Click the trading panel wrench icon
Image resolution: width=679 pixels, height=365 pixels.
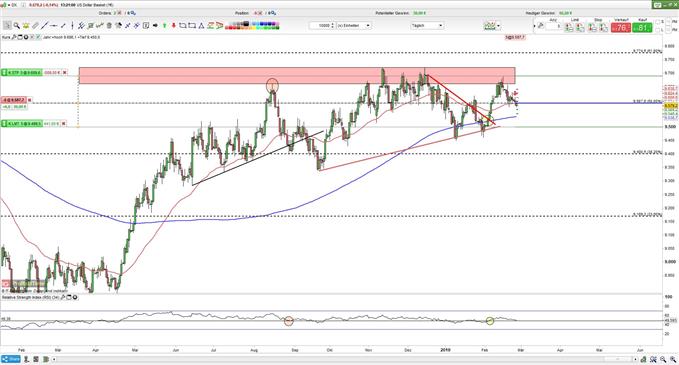click(x=540, y=26)
